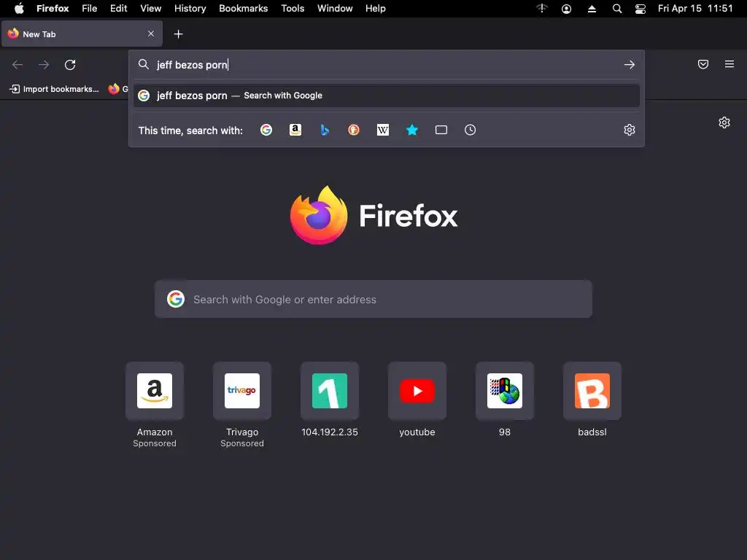Viewport: 747px width, 560px height.
Task: Open search settings gear in dropdown
Action: tap(630, 130)
